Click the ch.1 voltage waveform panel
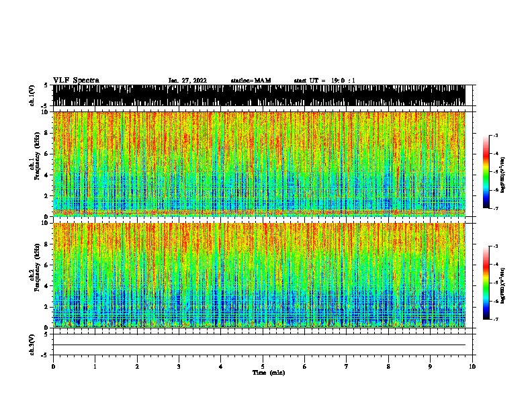The image size is (532, 411). [x=259, y=95]
